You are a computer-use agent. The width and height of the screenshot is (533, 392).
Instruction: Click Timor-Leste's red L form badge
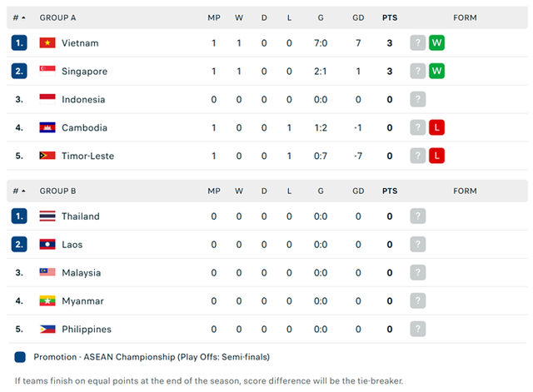pos(436,156)
